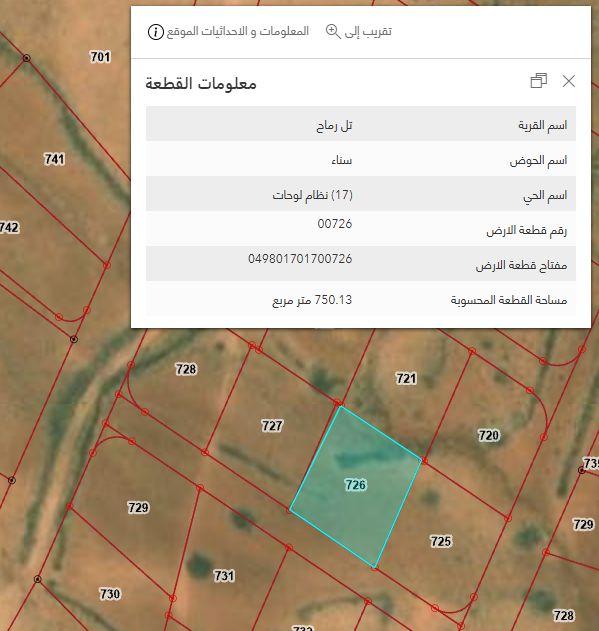The width and height of the screenshot is (599, 631).
Task: Click the parcel 720 label
Action: pyautogui.click(x=489, y=435)
